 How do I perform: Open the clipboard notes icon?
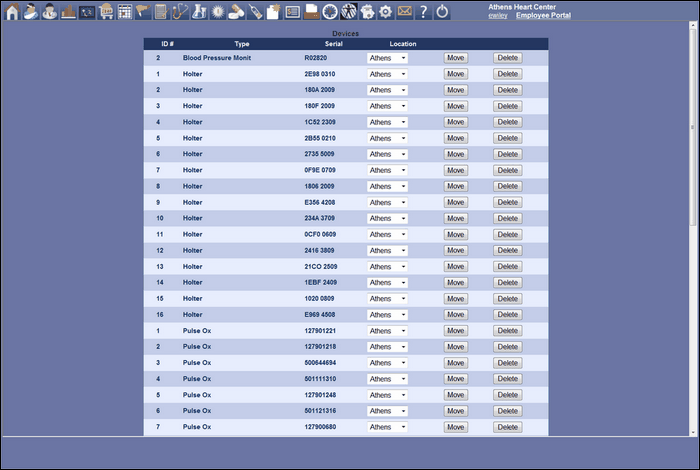click(x=162, y=12)
